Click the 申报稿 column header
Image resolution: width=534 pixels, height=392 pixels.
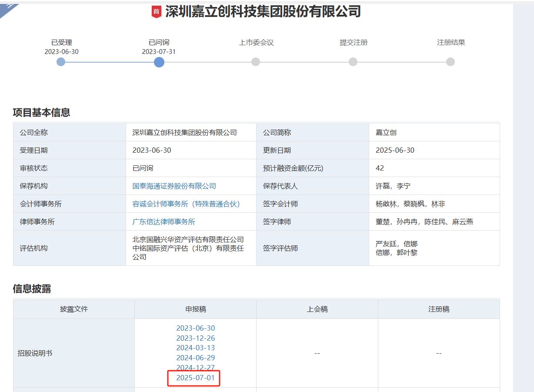click(195, 309)
